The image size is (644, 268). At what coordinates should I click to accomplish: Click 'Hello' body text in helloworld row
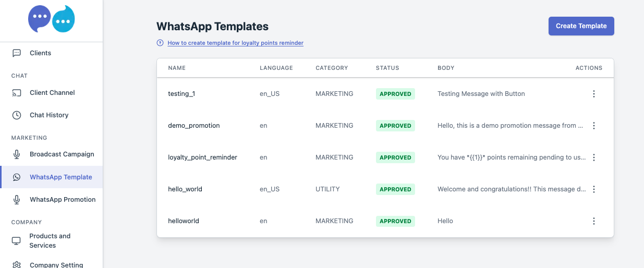click(445, 221)
